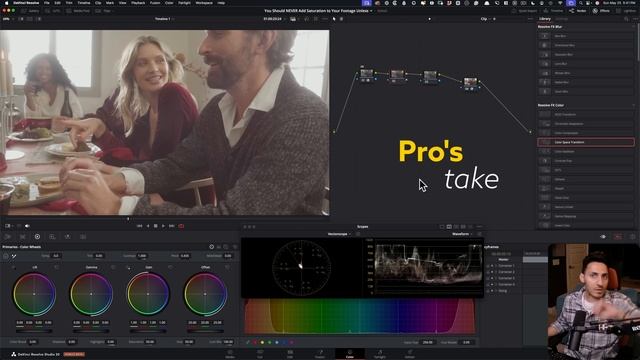Open the Lightbox view button
This screenshot has width=640, height=360.
tap(627, 11)
